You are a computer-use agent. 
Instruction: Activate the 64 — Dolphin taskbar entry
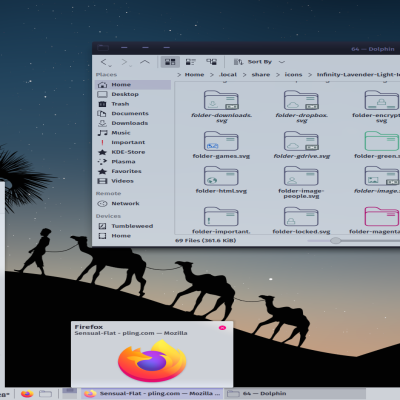coord(295,394)
